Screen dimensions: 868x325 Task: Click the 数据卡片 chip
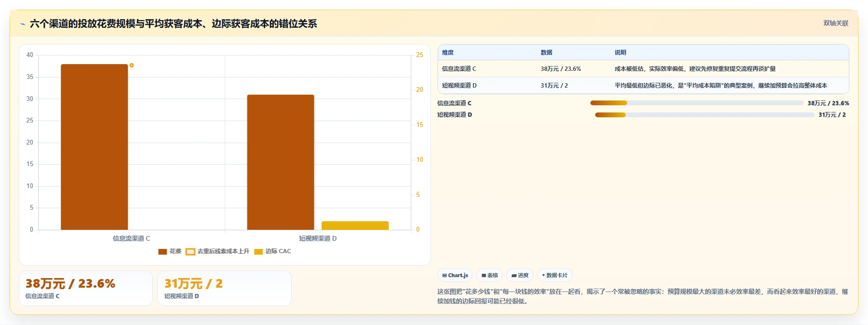click(x=554, y=275)
